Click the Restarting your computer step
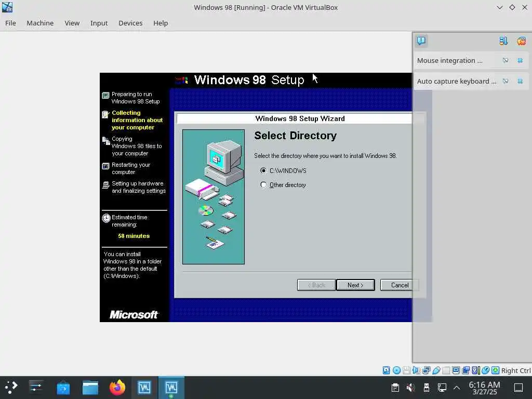Screen dimensions: 532x399 [x=131, y=168]
